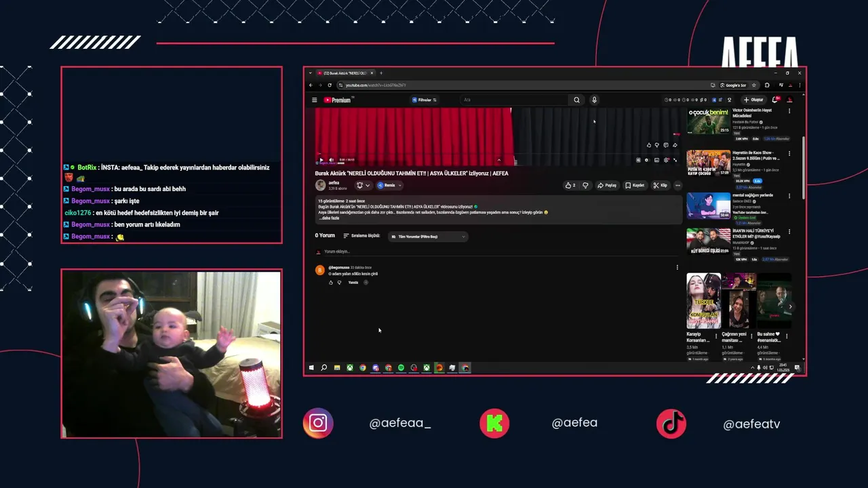
Task: Exit fullscreen using player arrows icon
Action: pos(675,160)
